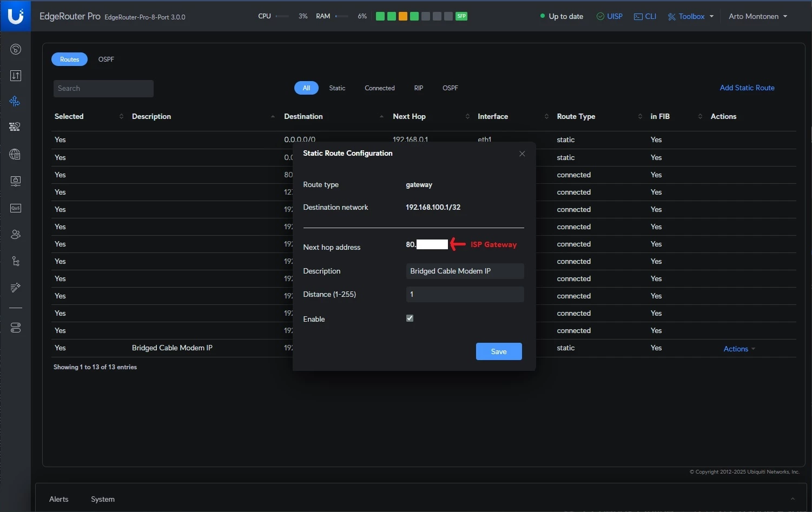Open the Wizards wand icon
812x512 pixels.
16,288
